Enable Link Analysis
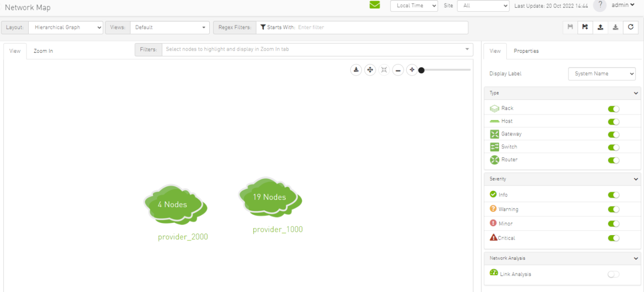Screen dimensions: 644x292 tap(613, 274)
